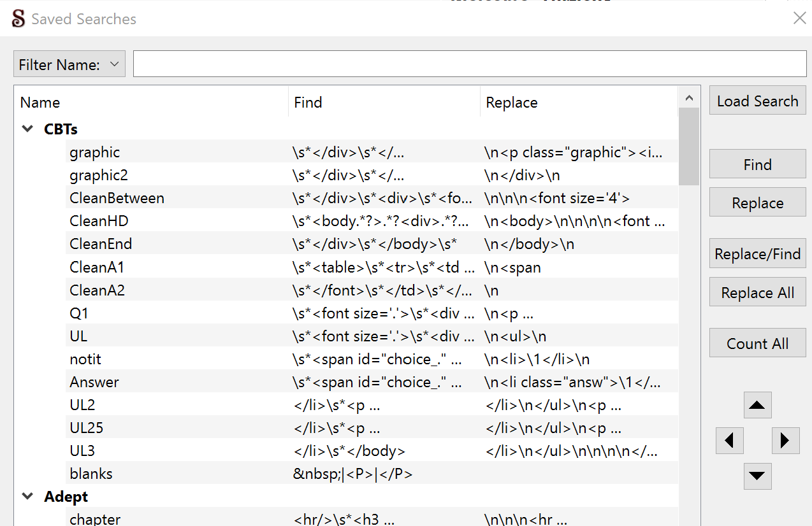Select the Answer saved search entry
The image size is (812, 526).
(x=94, y=382)
